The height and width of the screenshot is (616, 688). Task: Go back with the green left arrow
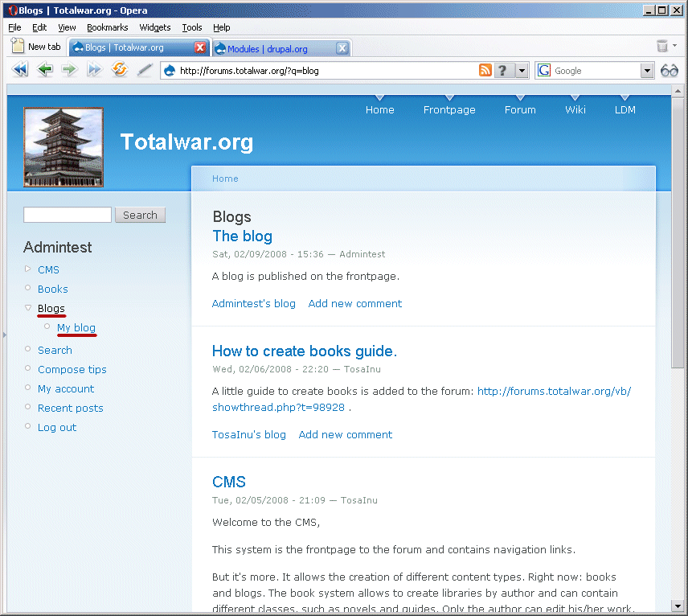pyautogui.click(x=45, y=69)
